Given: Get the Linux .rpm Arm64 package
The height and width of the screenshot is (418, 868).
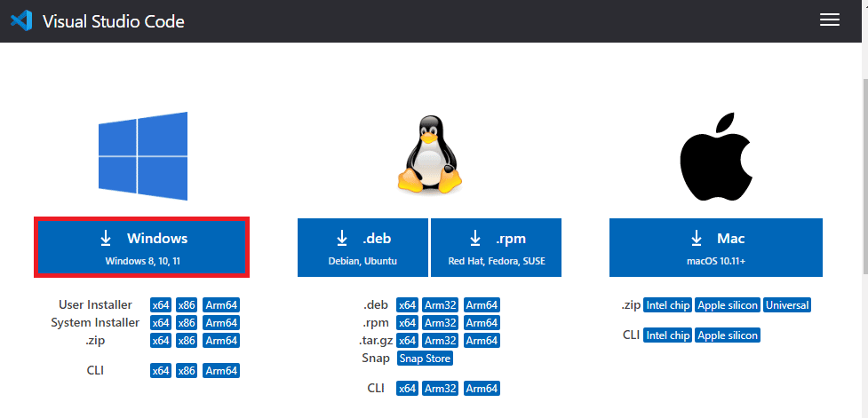Looking at the screenshot, I should point(482,323).
